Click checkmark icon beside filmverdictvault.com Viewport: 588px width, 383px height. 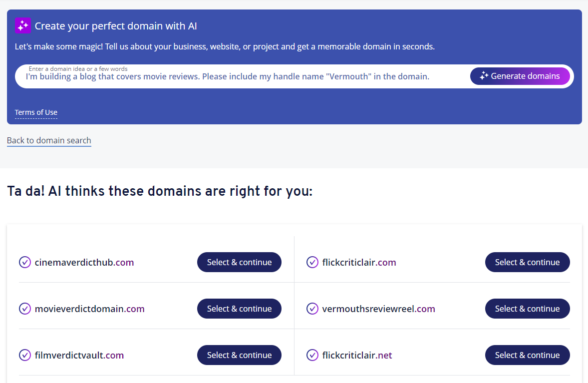25,355
